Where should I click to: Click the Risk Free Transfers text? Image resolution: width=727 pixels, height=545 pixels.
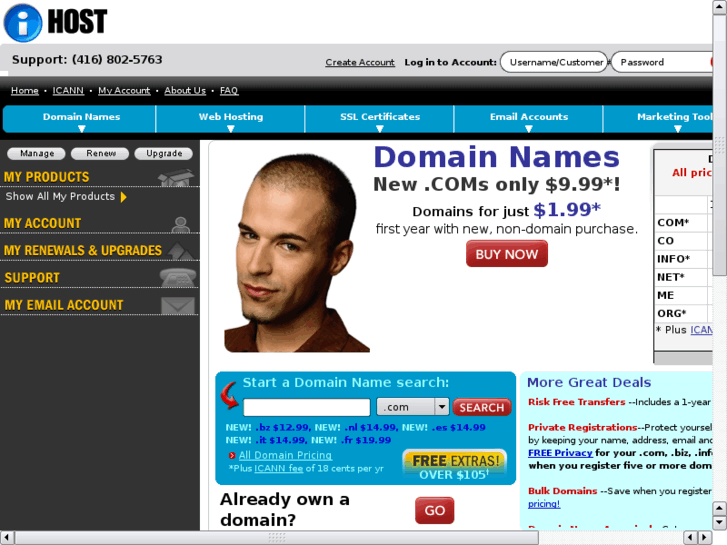click(576, 402)
